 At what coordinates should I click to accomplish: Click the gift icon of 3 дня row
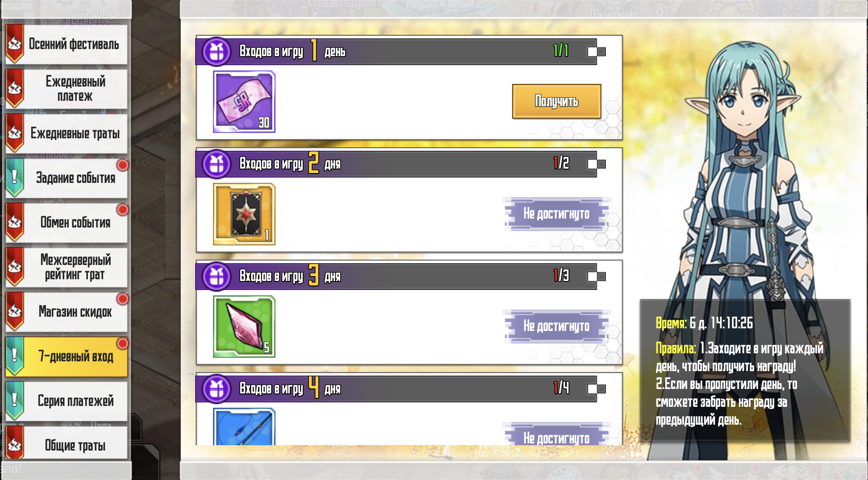click(217, 277)
